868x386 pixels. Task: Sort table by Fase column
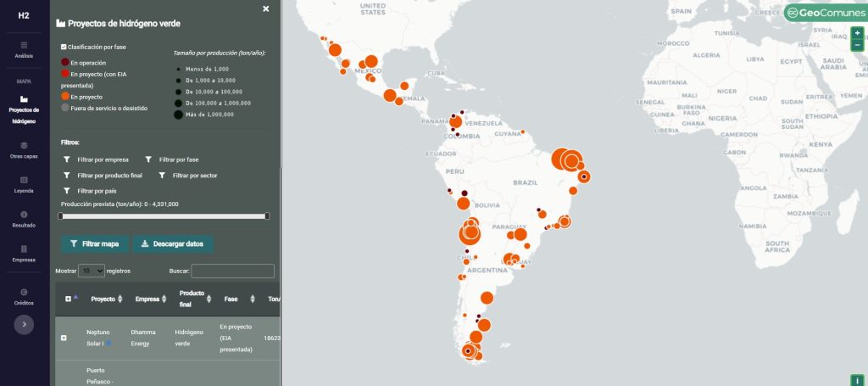(x=239, y=299)
